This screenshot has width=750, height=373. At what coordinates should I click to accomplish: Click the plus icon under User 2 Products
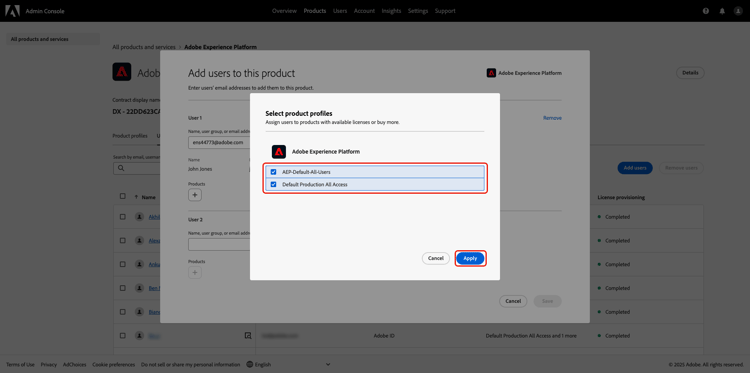195,273
